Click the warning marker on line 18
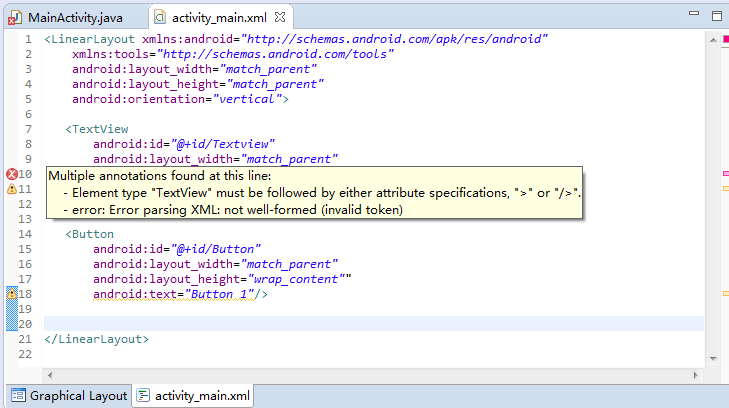The image size is (729, 408). 12,294
